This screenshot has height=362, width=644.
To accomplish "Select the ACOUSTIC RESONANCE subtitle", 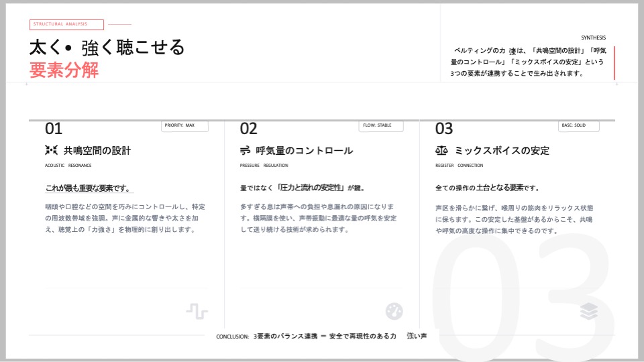I will (68, 166).
